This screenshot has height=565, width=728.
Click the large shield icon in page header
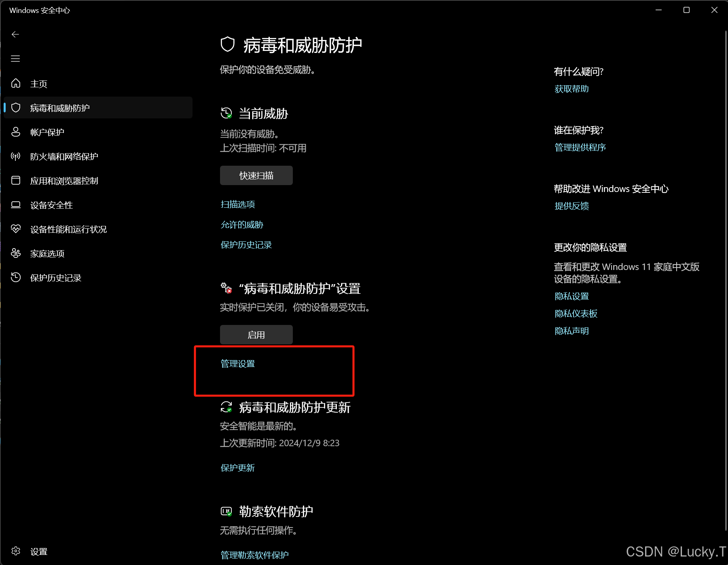pos(228,44)
